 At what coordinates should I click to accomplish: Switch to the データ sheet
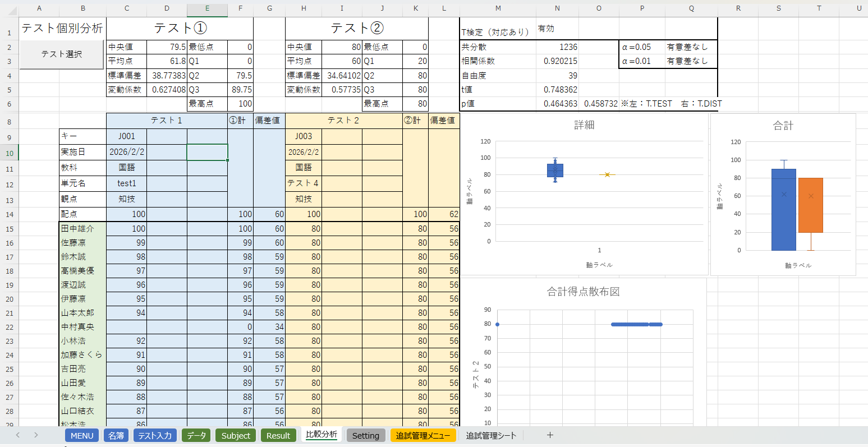[x=196, y=435]
